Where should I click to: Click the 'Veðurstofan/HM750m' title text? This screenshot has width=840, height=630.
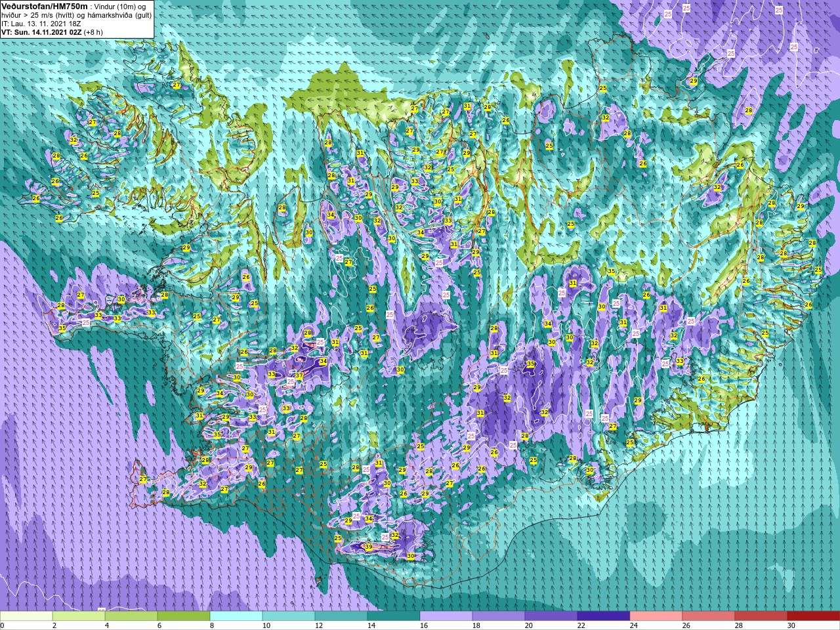tap(44, 6)
